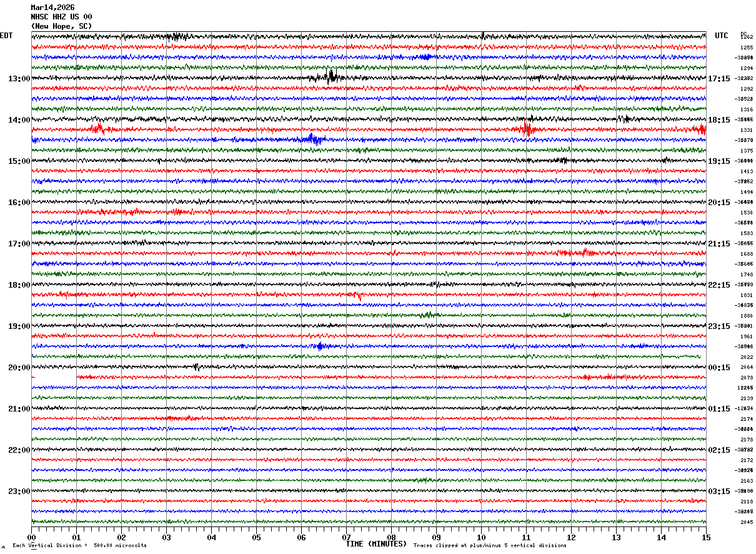Screen dimensions: 756x554
Task: Click the DC offset value "1831"
Action: (x=747, y=295)
